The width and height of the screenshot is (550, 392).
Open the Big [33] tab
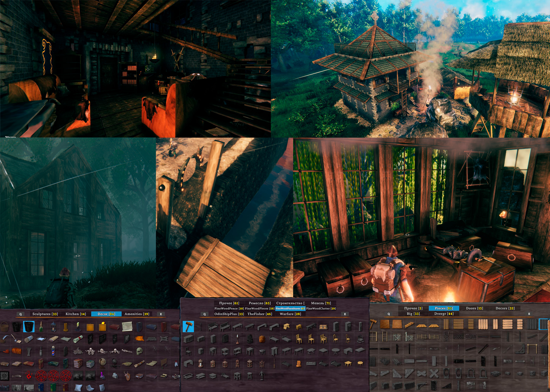413,314
